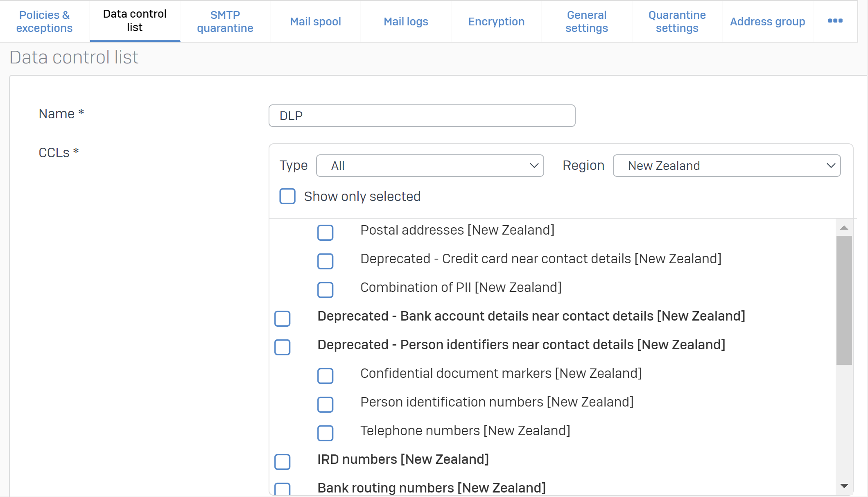Enable Telephone numbers [New Zealand]

click(x=325, y=433)
